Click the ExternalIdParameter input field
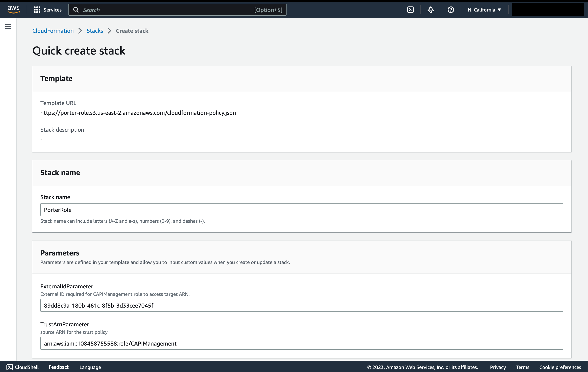This screenshot has height=372, width=588. click(x=302, y=305)
